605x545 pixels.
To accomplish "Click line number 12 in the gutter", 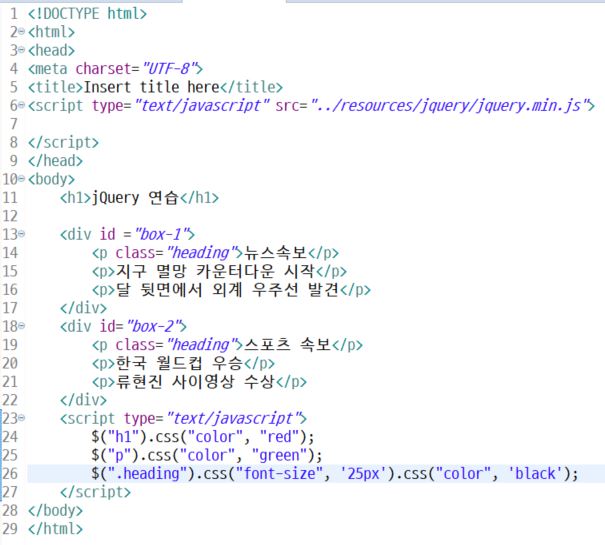I will [x=10, y=216].
